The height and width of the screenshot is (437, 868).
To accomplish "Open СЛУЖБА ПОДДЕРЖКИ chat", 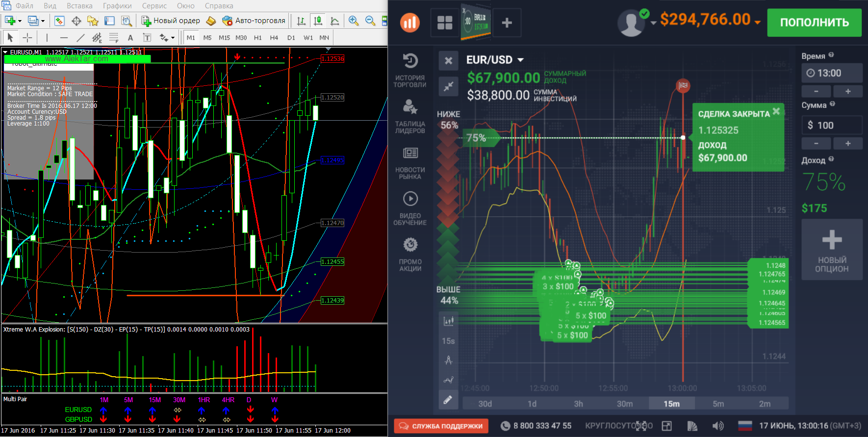I will coord(440,426).
